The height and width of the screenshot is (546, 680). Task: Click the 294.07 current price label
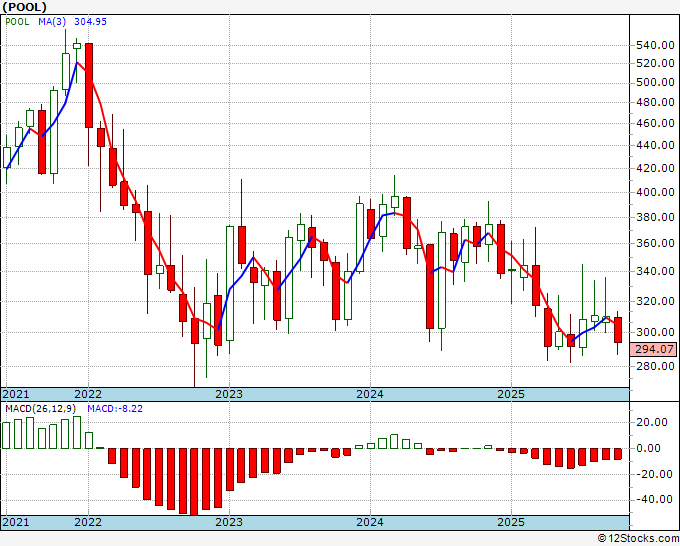[654, 349]
